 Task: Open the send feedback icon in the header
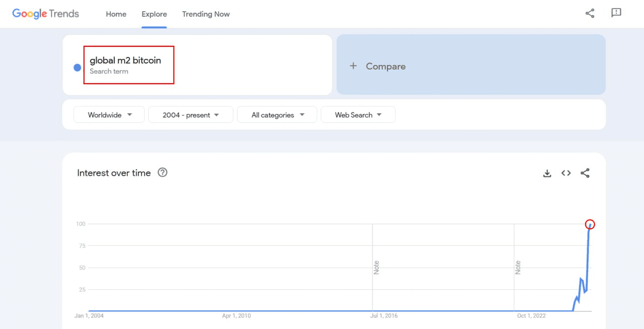tap(616, 14)
